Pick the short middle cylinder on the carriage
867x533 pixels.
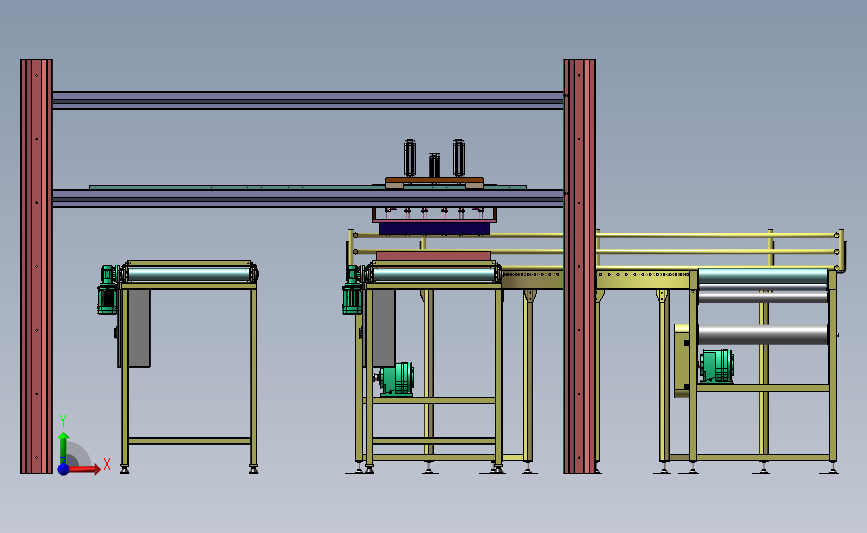click(x=435, y=165)
